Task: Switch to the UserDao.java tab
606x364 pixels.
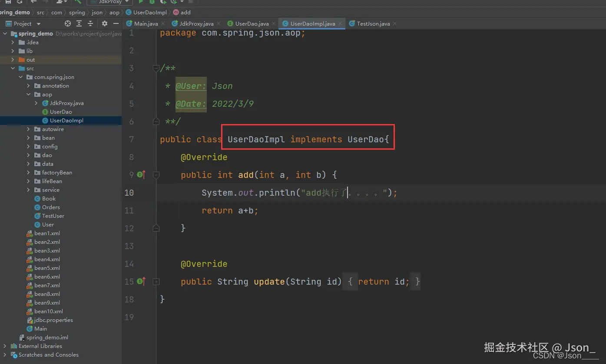Action: (252, 24)
